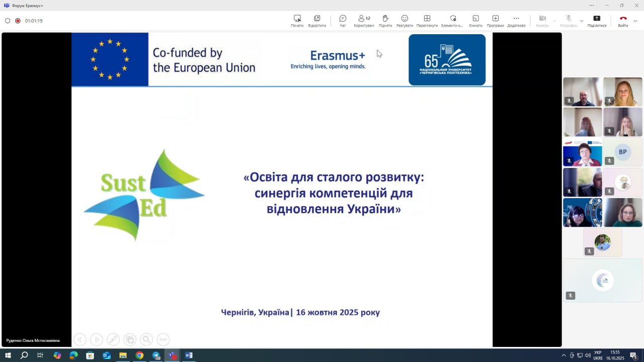The width and height of the screenshot is (644, 362).
Task: Pop out shared content with Відкріпити
Action: tap(317, 21)
